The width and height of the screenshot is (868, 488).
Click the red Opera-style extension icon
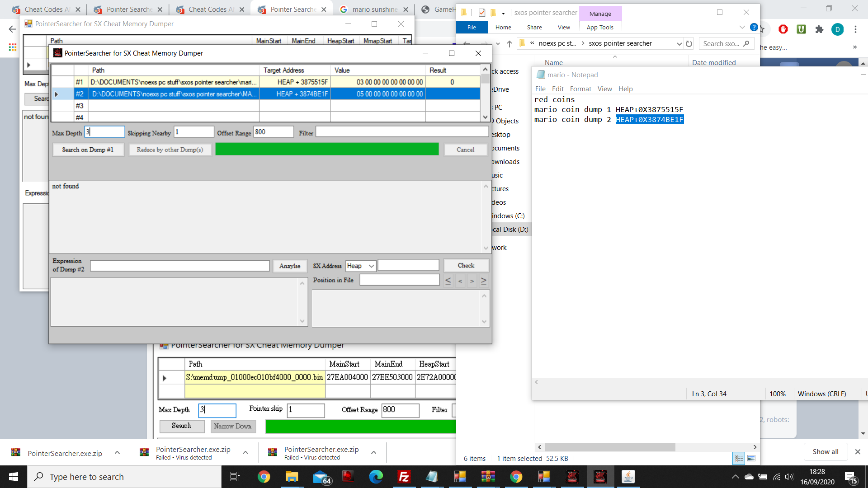(x=783, y=29)
